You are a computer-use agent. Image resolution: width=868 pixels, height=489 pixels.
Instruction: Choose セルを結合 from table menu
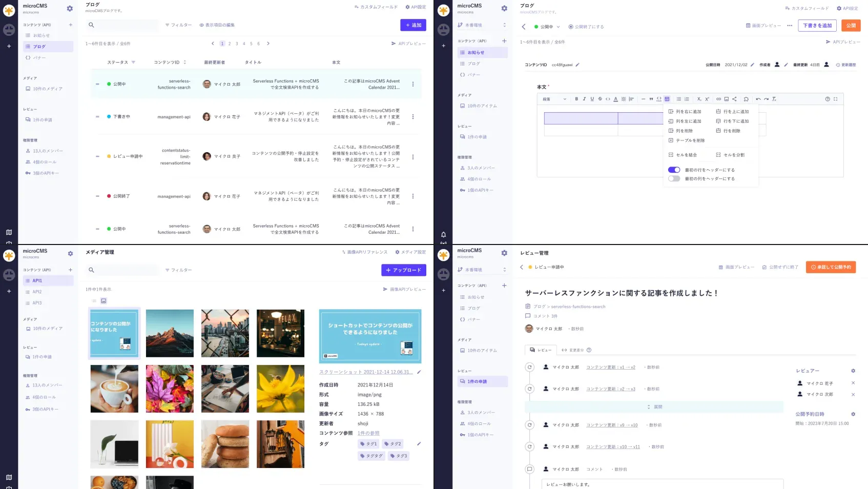(x=683, y=155)
